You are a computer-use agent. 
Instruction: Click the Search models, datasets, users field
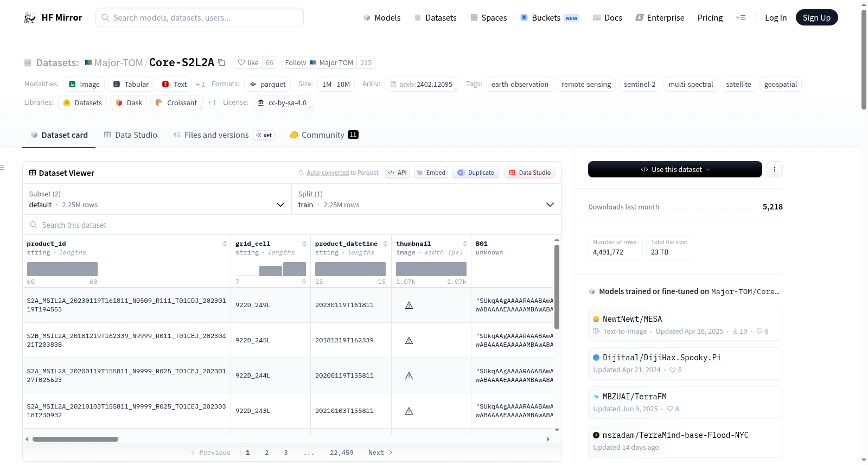[200, 17]
